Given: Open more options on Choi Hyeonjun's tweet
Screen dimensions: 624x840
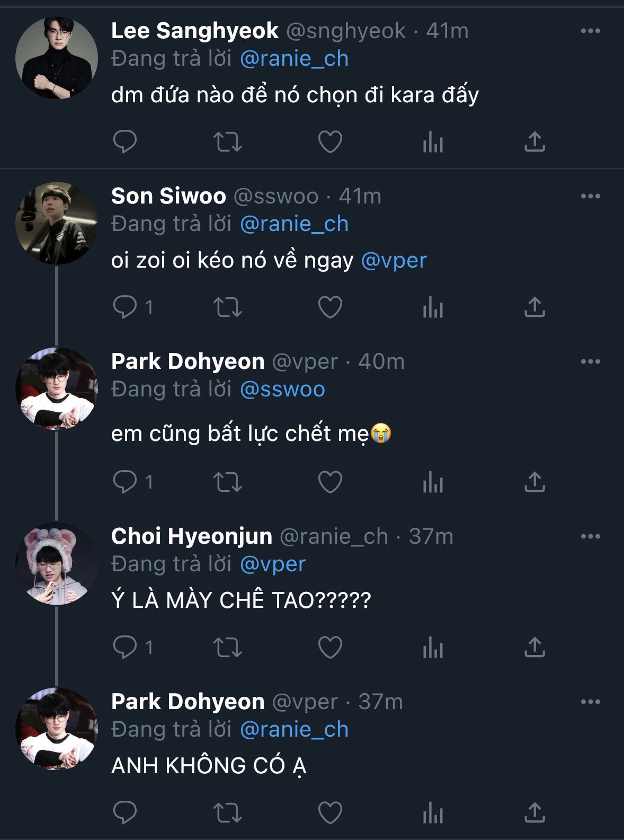Looking at the screenshot, I should coord(590,536).
